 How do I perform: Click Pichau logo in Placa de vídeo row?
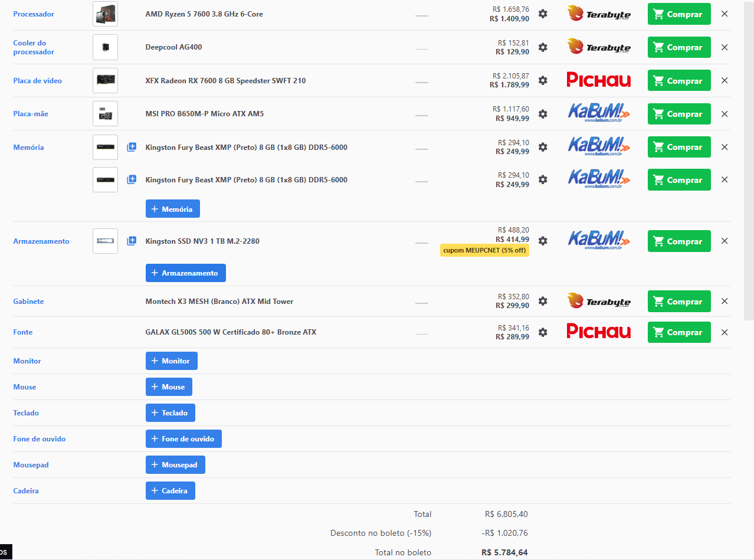point(599,80)
